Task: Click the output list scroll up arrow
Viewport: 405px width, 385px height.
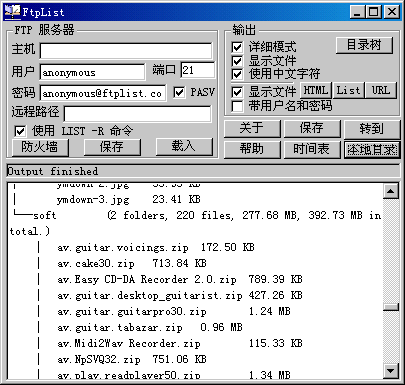Action: click(390, 191)
